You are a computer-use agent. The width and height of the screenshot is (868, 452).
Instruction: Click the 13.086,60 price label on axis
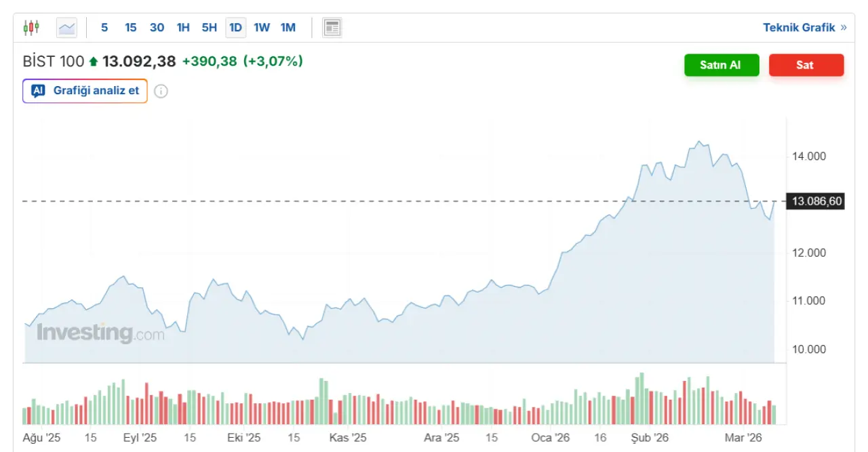tap(816, 201)
